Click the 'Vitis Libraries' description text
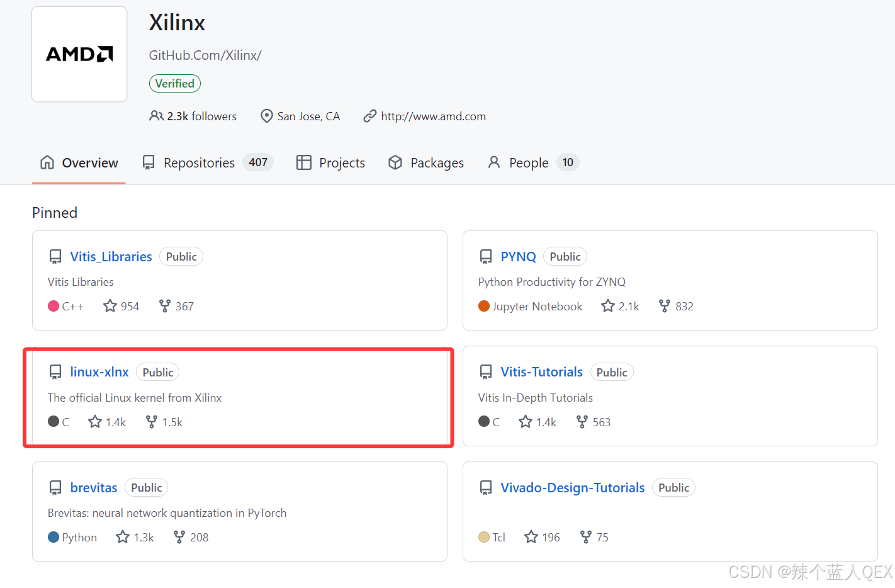895x588 pixels. tap(81, 282)
